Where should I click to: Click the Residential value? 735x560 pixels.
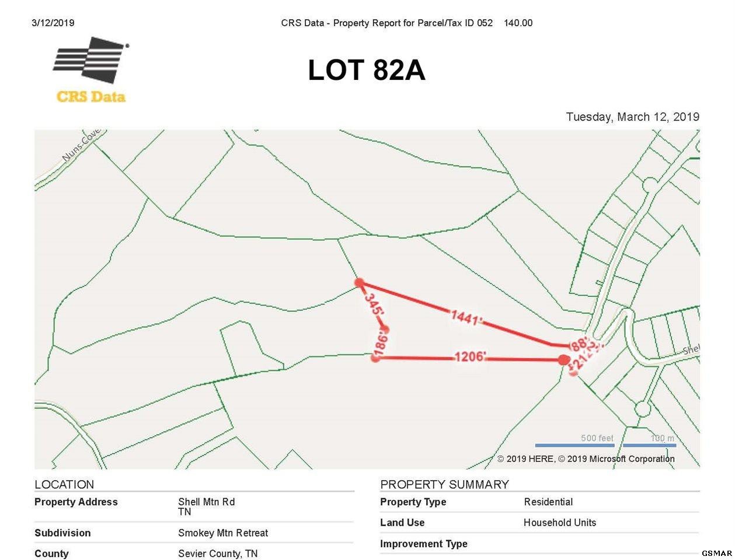point(548,502)
